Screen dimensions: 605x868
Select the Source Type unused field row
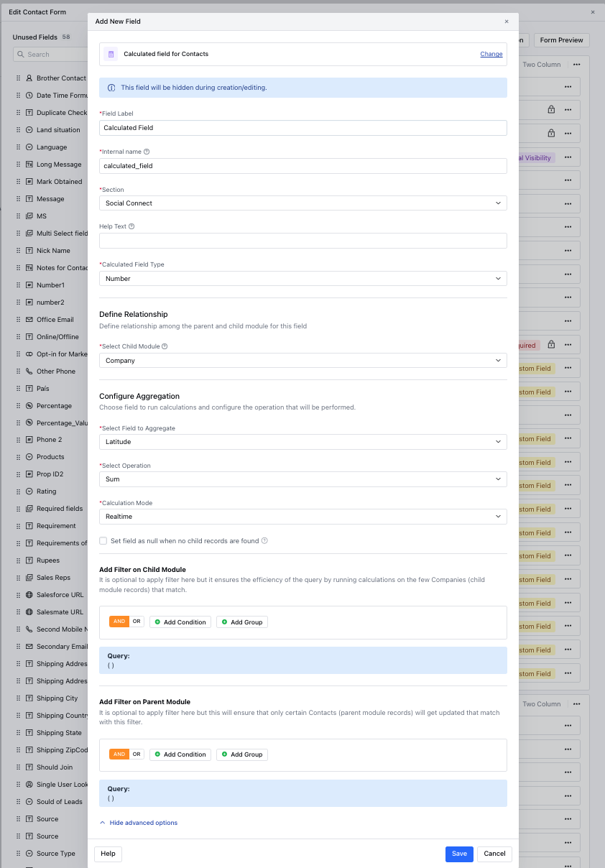pyautogui.click(x=50, y=854)
